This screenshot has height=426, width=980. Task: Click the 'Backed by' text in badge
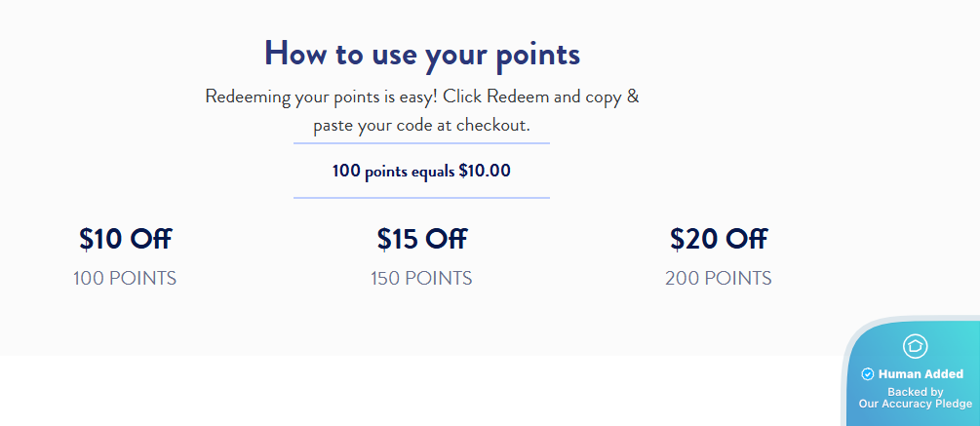[x=915, y=392]
